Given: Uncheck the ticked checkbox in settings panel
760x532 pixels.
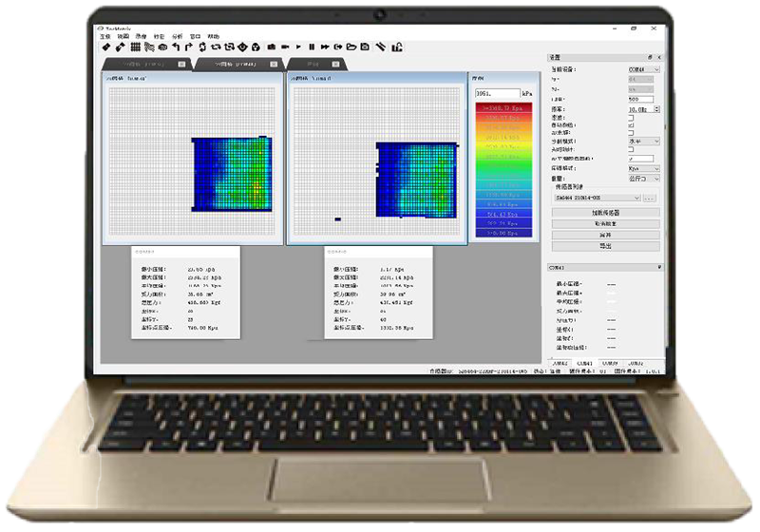Looking at the screenshot, I should click(631, 125).
